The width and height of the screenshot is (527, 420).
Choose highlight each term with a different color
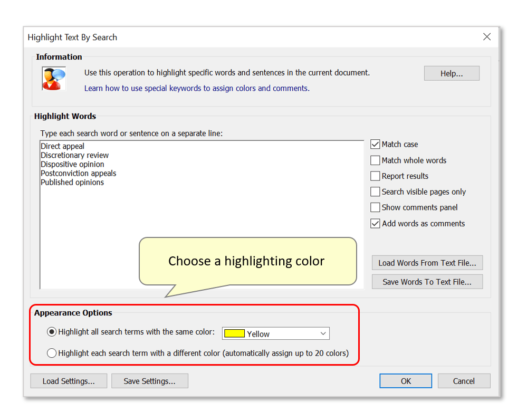[52, 352]
